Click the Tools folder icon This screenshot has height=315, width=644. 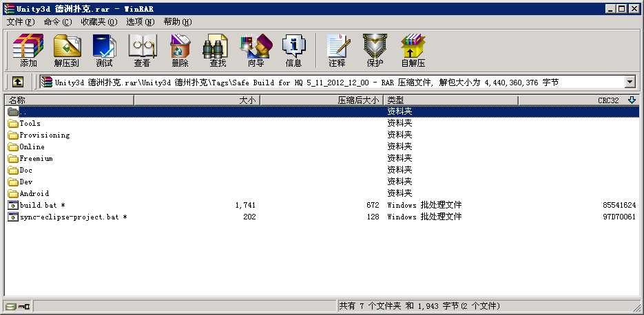[13, 124]
